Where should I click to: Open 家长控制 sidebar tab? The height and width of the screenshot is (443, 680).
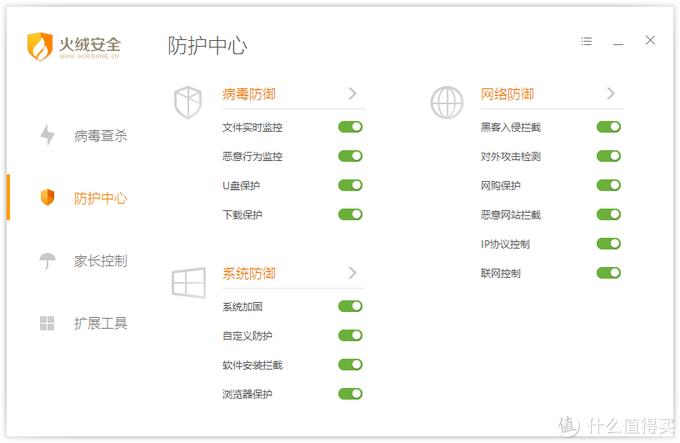tap(101, 261)
